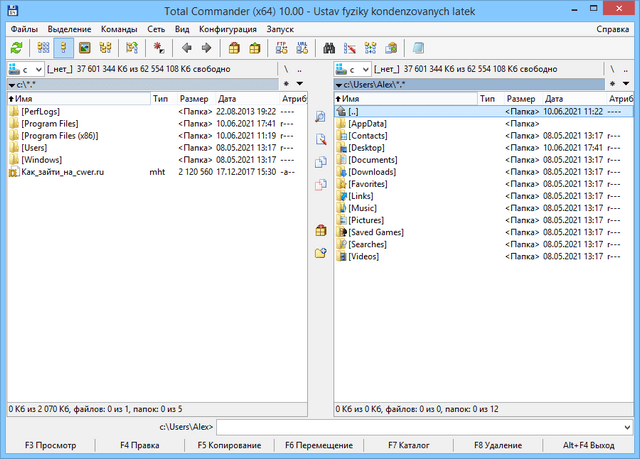Click the Pack files toolbar icon
The height and width of the screenshot is (459, 640).
(233, 47)
